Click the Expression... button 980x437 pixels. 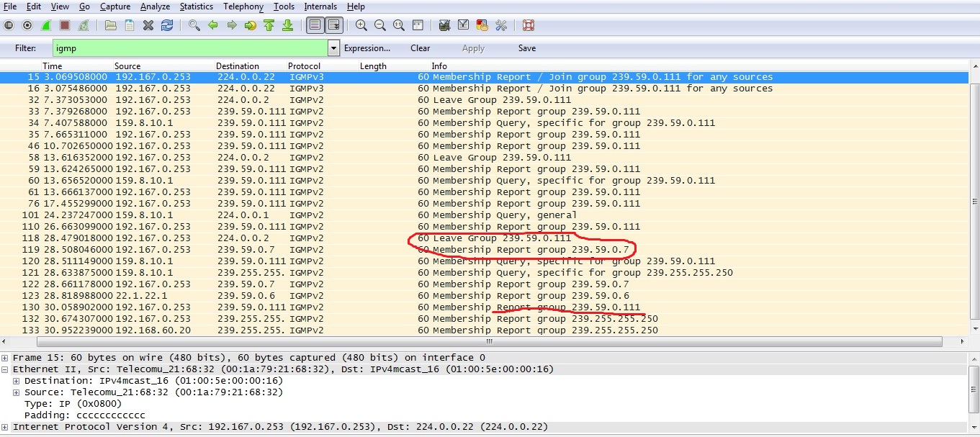[367, 48]
